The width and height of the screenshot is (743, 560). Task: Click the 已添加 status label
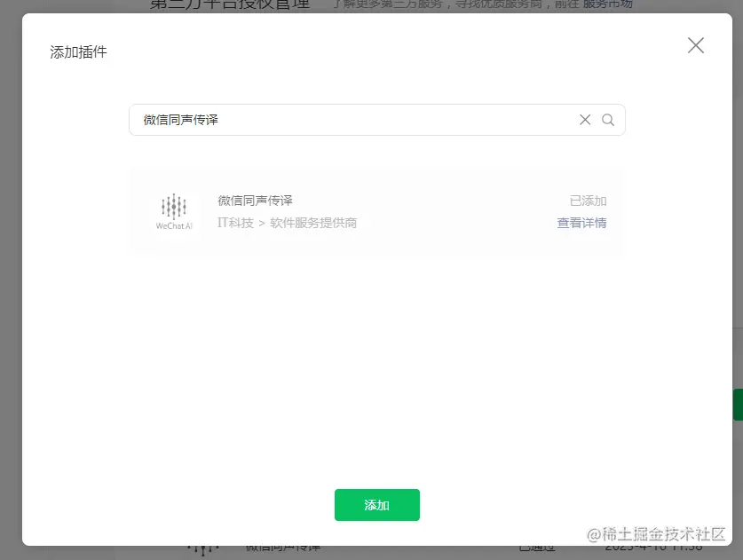coord(588,201)
